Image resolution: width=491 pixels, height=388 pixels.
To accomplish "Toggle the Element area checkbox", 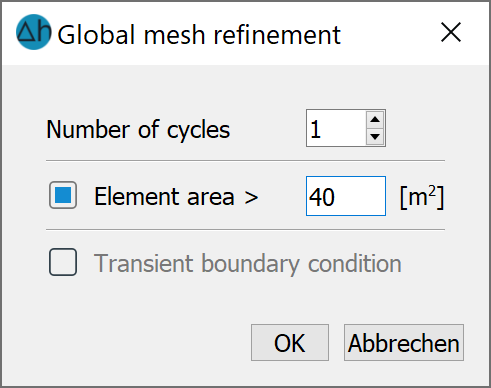I will coord(63,195).
